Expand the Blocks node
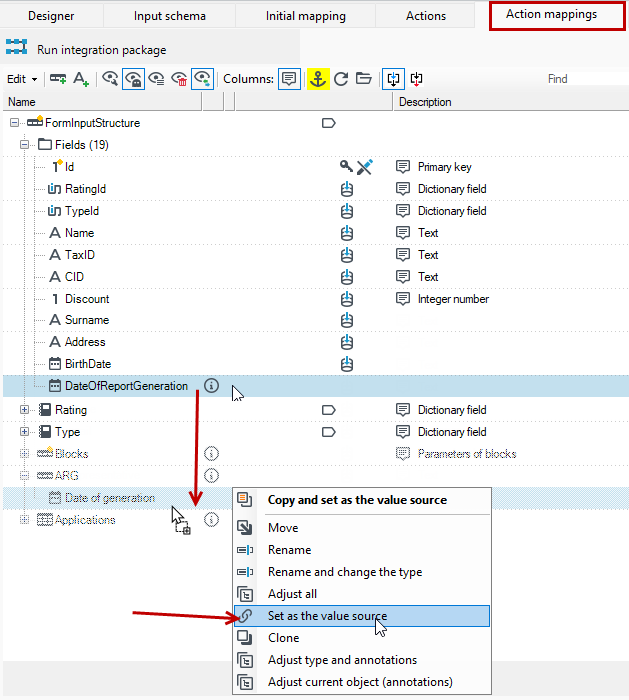Viewport: 629px width, 700px height. tap(24, 453)
